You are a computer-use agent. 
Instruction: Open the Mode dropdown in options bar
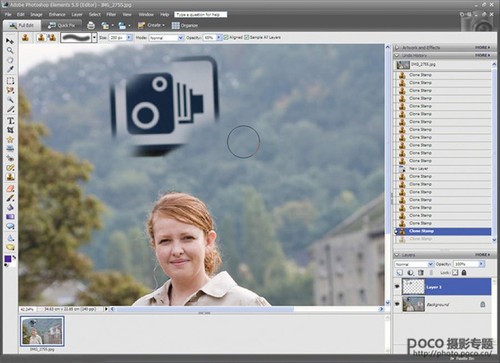point(166,38)
